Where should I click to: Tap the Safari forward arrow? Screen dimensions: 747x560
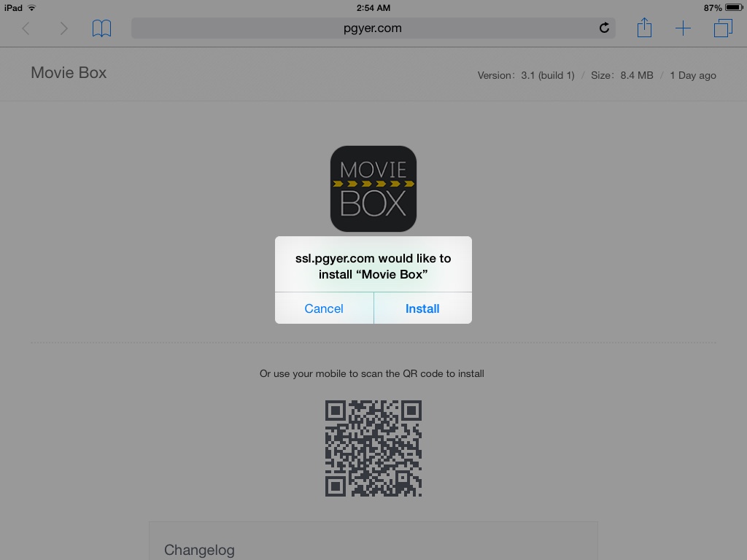64,28
